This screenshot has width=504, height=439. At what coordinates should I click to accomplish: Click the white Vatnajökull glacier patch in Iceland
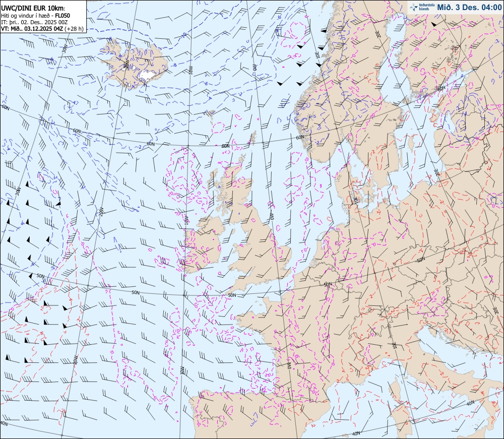148,75
